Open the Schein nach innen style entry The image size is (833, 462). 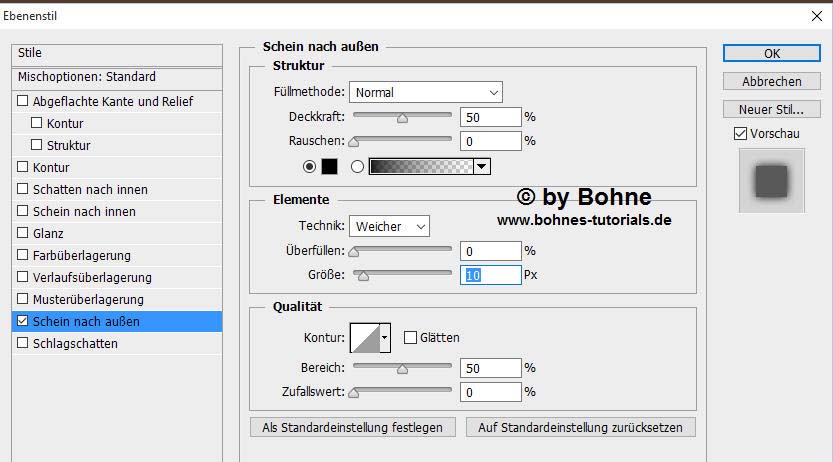(84, 212)
